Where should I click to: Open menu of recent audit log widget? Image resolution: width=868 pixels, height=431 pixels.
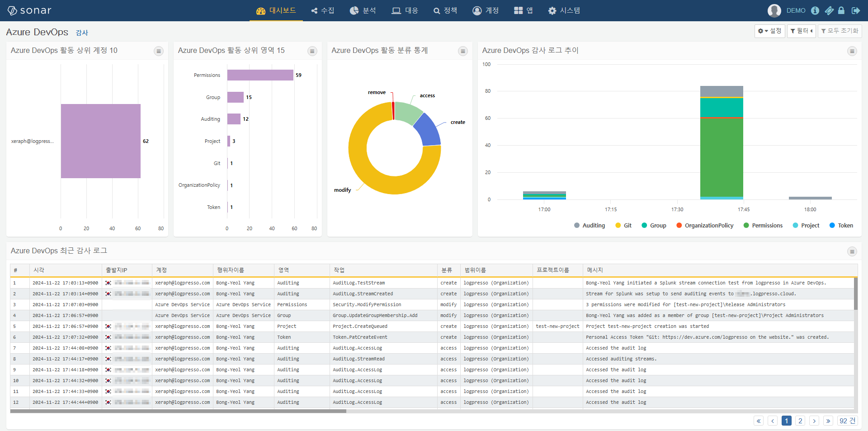click(852, 251)
